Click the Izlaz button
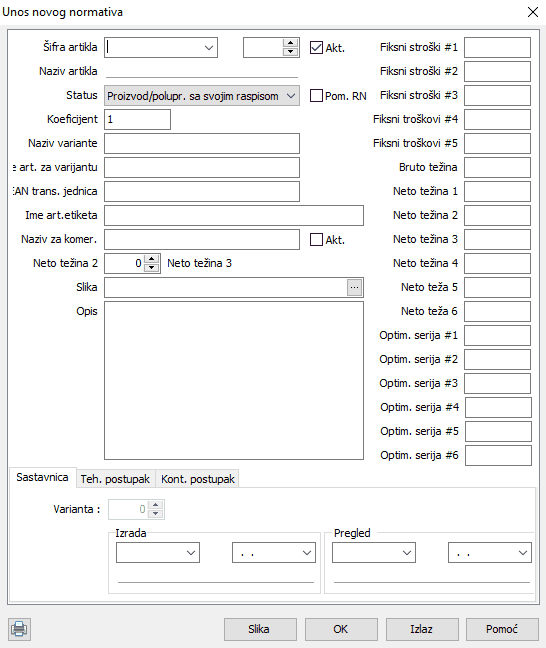This screenshot has height=648, width=546. click(x=422, y=629)
